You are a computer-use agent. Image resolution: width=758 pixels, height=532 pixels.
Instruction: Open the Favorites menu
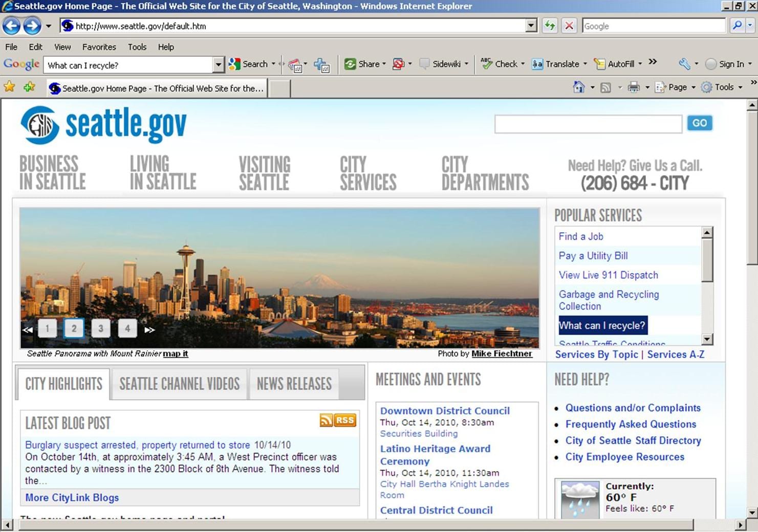[99, 47]
